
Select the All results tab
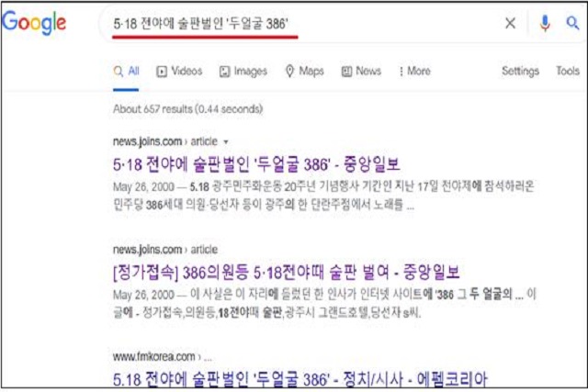click(x=127, y=72)
